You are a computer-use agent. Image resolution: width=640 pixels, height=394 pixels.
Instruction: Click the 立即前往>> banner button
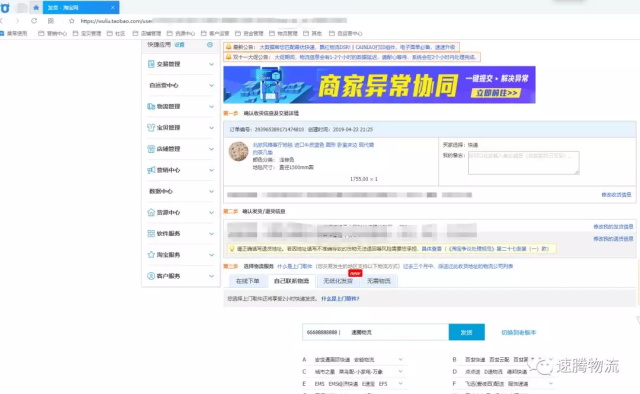pos(496,93)
